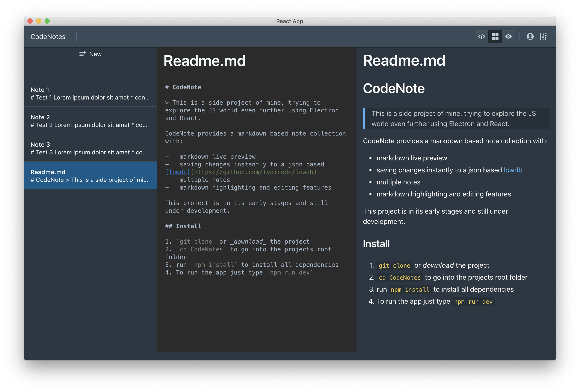This screenshot has width=580, height=392.
Task: Click the 'npm run dev' code snippet in preview
Action: [x=473, y=302]
